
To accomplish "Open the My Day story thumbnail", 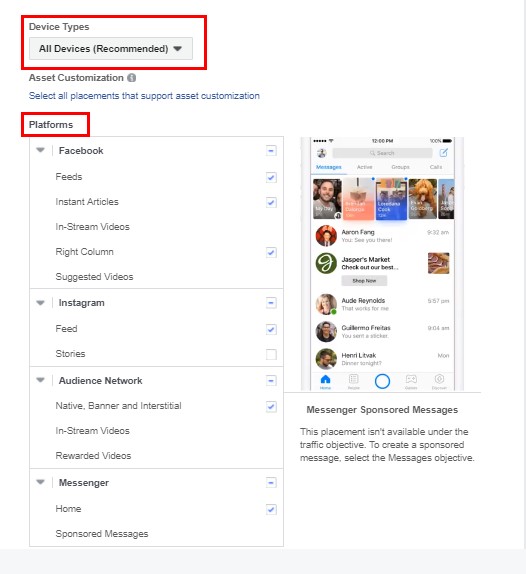I will [x=327, y=199].
